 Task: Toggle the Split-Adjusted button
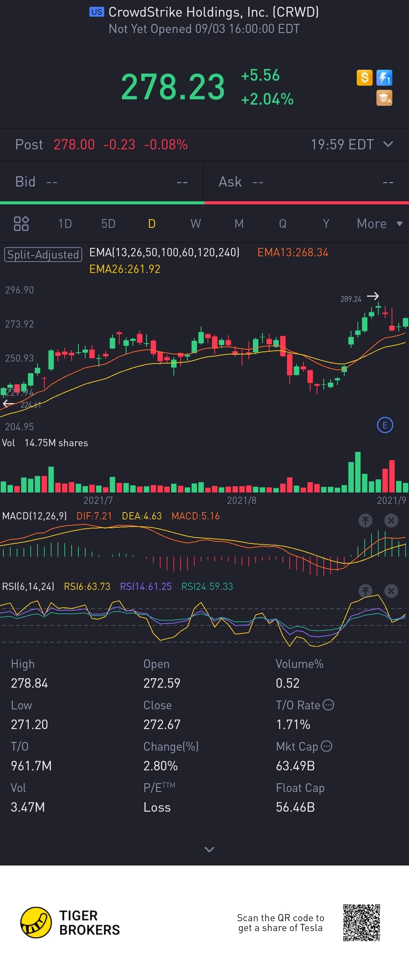coord(43,254)
